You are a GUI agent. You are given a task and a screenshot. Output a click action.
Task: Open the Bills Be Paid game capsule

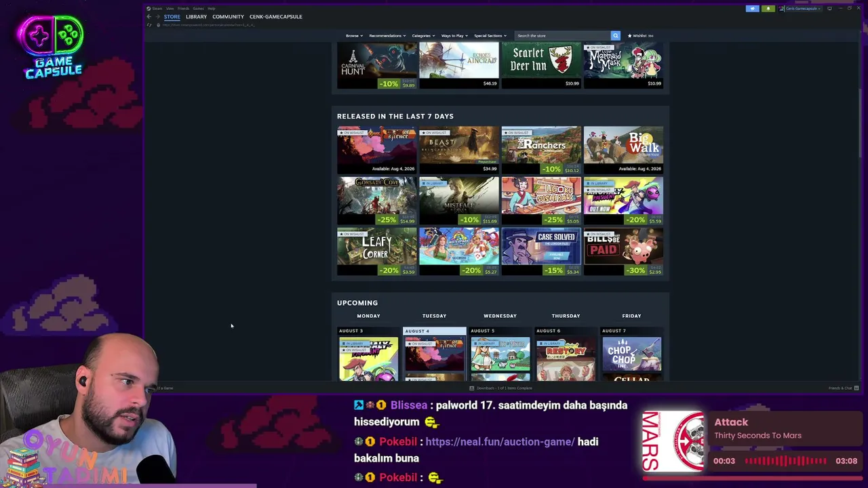pyautogui.click(x=623, y=251)
